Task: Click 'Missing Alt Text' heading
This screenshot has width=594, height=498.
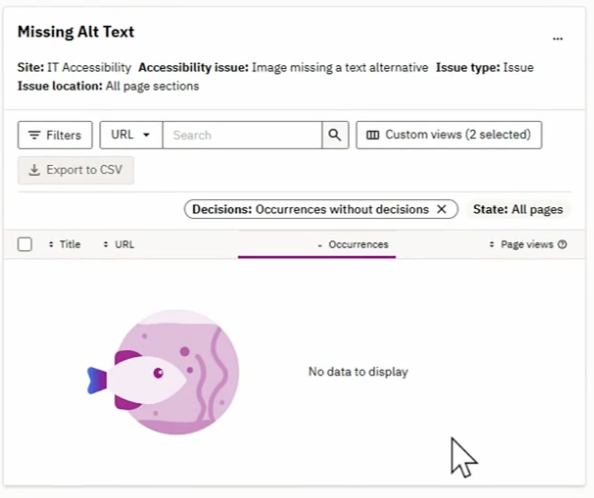Action: [76, 32]
